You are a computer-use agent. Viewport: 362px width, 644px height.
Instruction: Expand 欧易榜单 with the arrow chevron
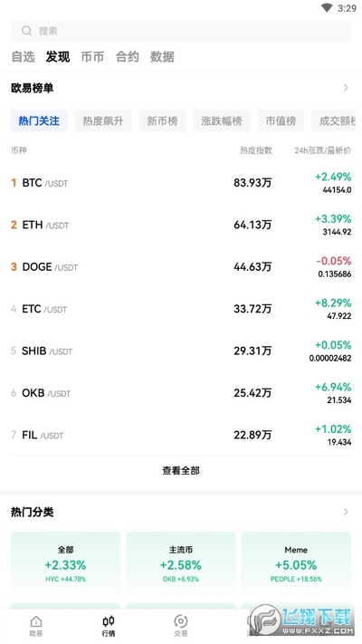point(346,88)
